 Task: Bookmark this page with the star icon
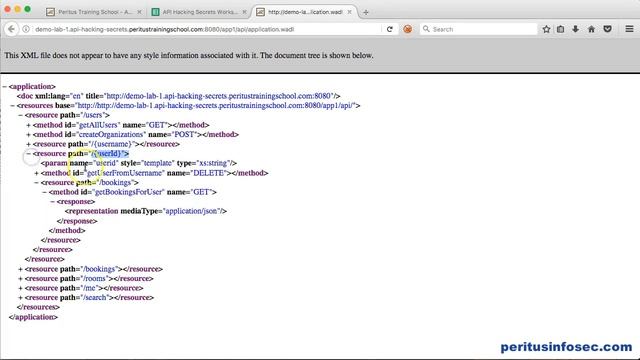546,29
